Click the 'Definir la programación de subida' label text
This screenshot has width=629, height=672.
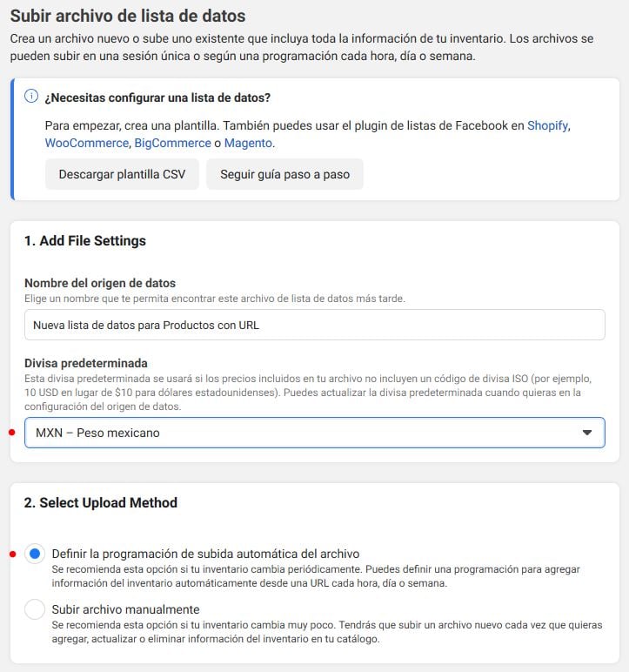coord(205,554)
